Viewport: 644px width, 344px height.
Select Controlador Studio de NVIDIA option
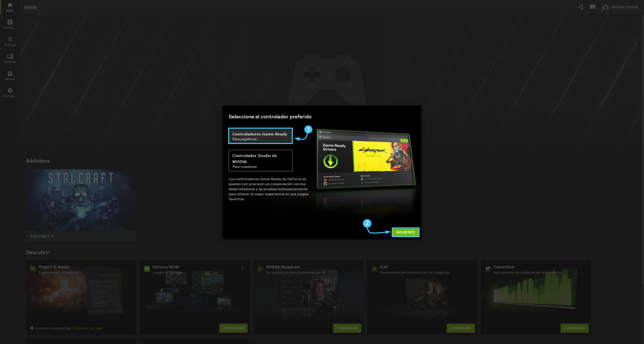[260, 161]
